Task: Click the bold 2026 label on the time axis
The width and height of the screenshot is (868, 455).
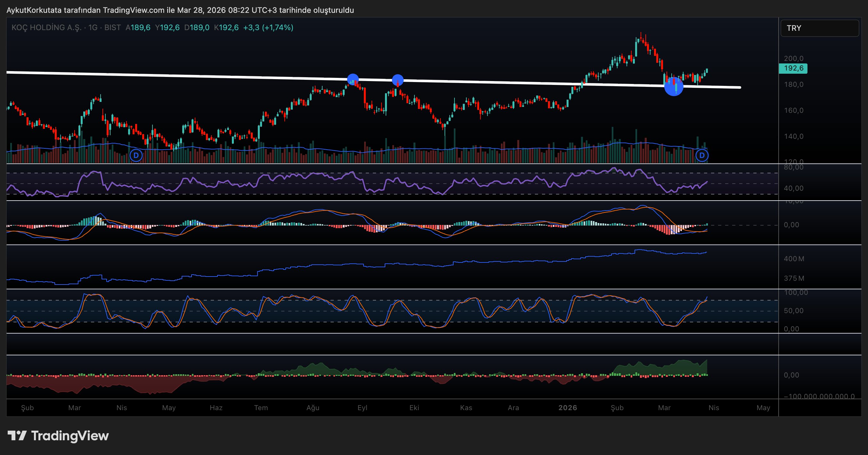Action: (x=568, y=408)
